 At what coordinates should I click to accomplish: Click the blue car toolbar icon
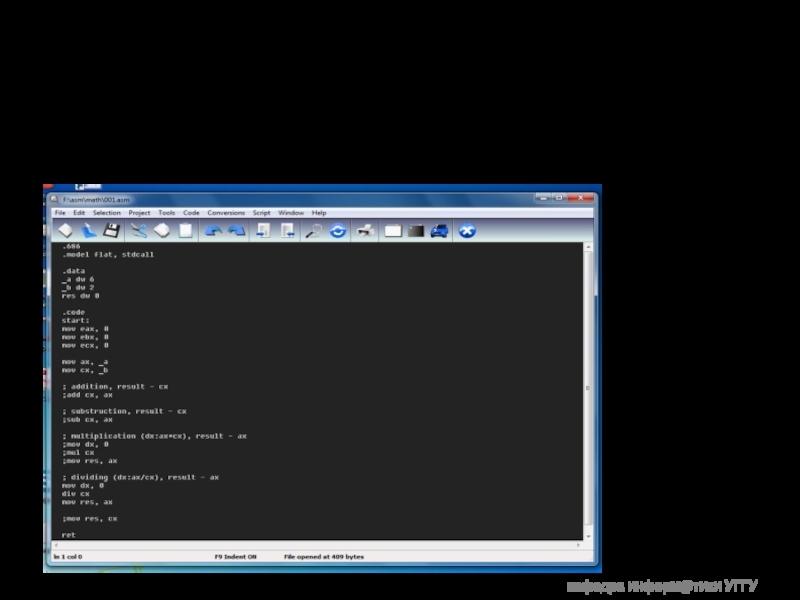point(440,231)
